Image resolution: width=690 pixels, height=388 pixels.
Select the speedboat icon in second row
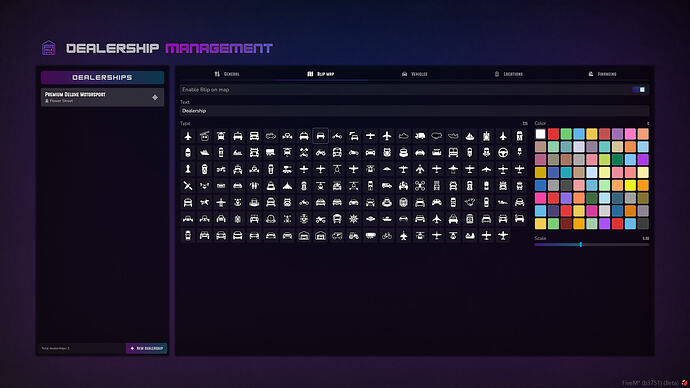click(205, 152)
